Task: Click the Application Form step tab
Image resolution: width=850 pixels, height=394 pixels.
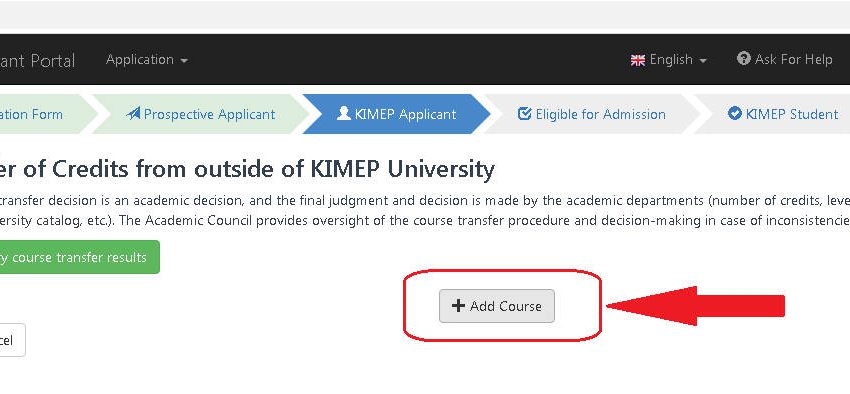Action: pyautogui.click(x=46, y=114)
